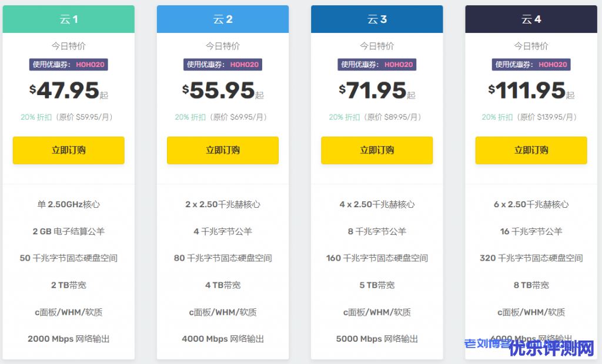Click the HOHO20 coupon badge in 云 1
This screenshot has height=364, width=602.
68,65
